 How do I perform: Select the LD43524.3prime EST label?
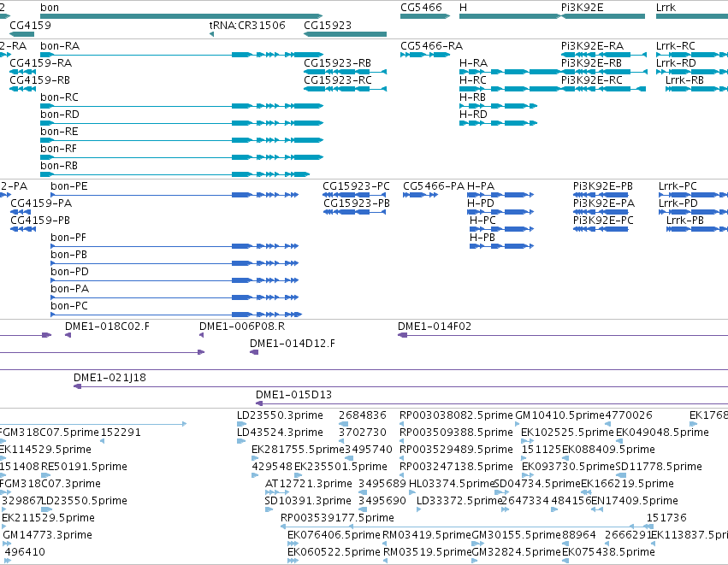point(280,433)
